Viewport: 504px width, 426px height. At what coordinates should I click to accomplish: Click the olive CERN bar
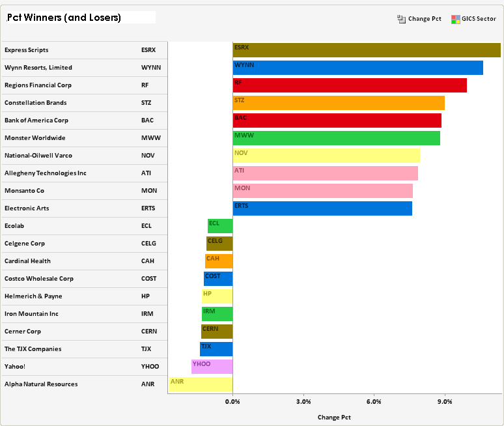tap(217, 332)
